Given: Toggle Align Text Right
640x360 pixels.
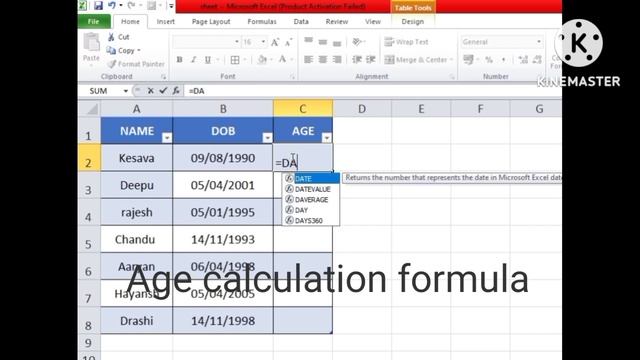Looking at the screenshot, I should click(337, 60).
